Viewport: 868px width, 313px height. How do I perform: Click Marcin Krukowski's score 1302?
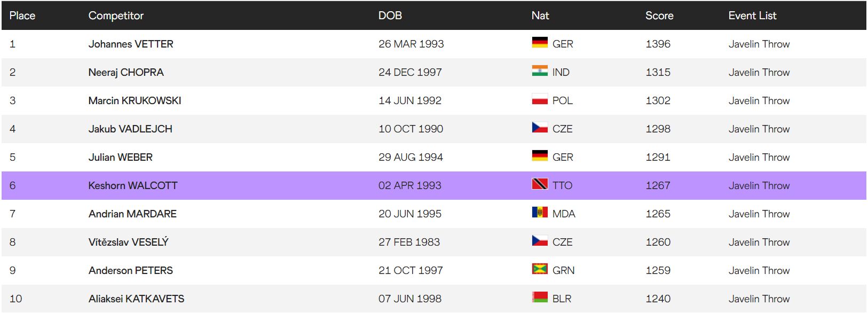point(658,100)
